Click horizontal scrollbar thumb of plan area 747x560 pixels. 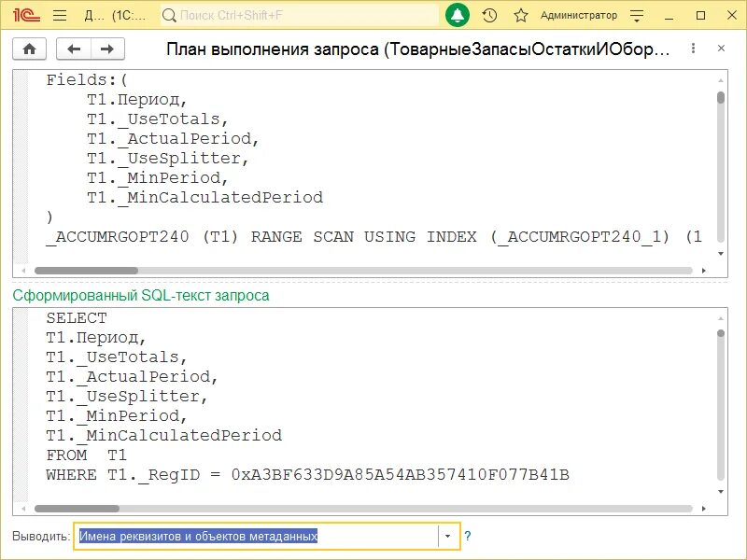coord(86,271)
